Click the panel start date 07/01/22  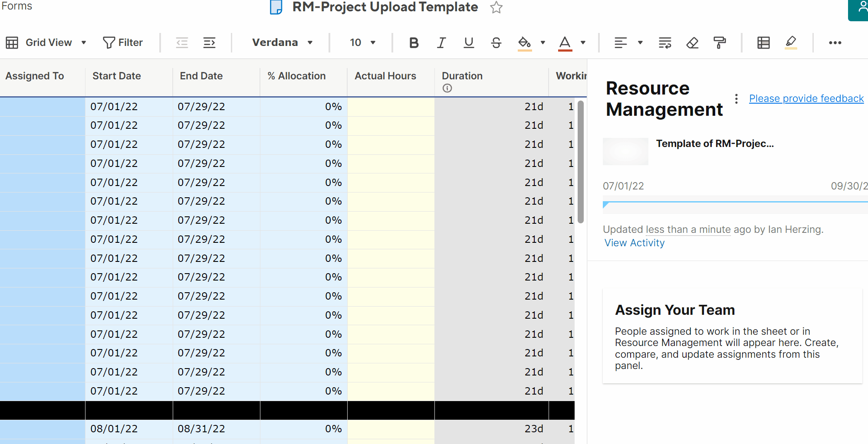coord(623,186)
